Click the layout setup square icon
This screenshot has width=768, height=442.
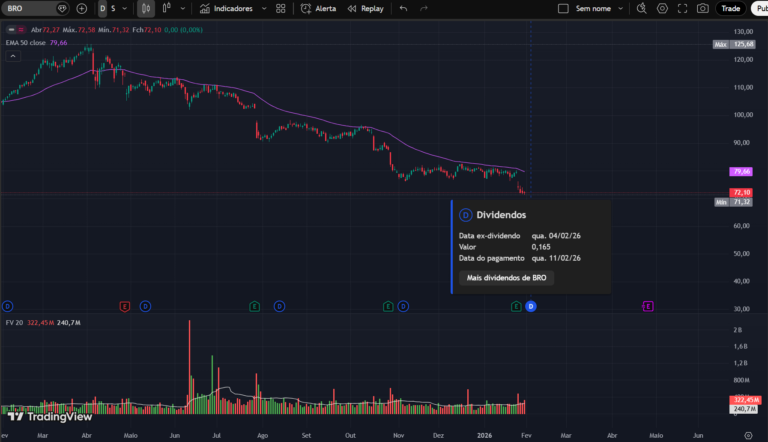[563, 8]
